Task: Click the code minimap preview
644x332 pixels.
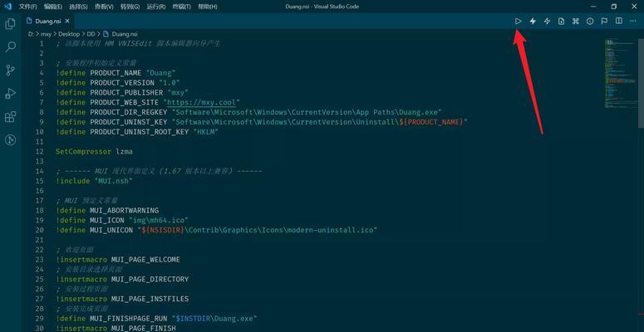Action: (620, 74)
